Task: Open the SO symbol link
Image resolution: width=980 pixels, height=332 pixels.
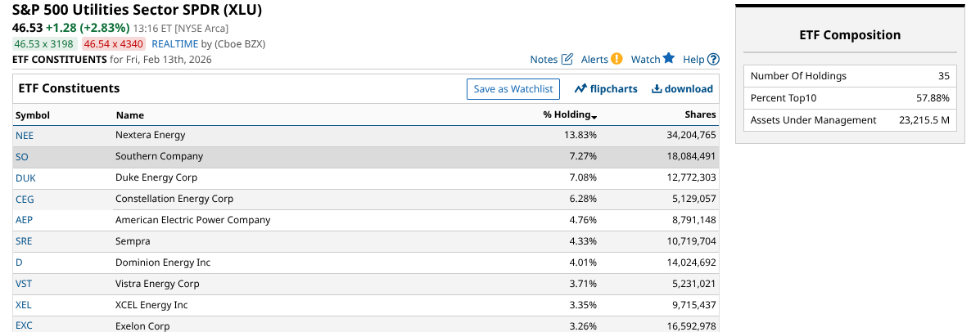Action: pyautogui.click(x=22, y=157)
